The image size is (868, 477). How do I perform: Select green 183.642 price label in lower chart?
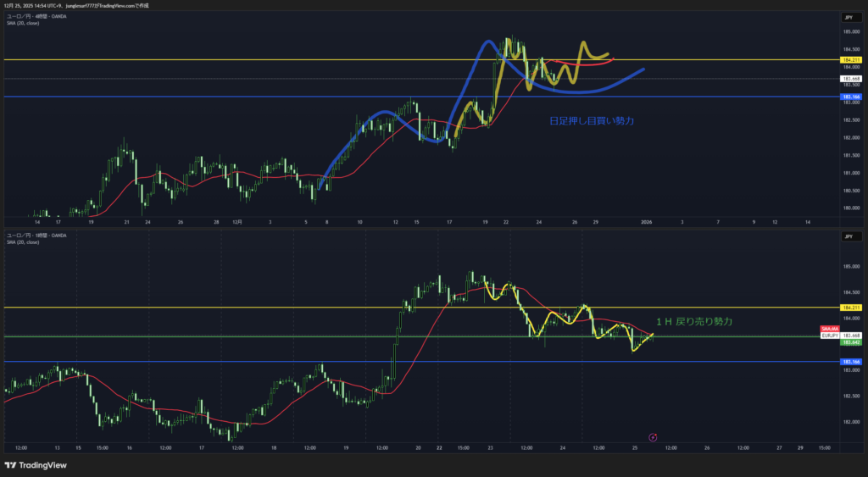pyautogui.click(x=850, y=342)
